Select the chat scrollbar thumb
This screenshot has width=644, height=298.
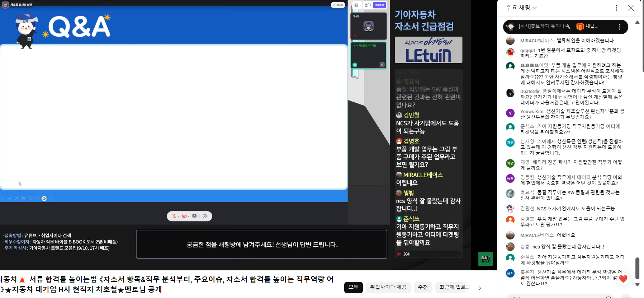[637, 268]
